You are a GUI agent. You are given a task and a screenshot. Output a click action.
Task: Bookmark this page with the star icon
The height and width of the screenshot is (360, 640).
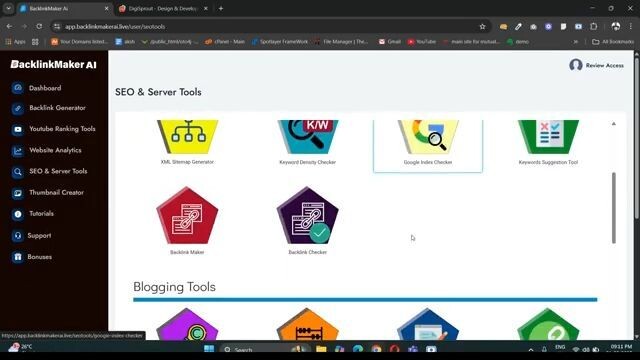[482, 27]
